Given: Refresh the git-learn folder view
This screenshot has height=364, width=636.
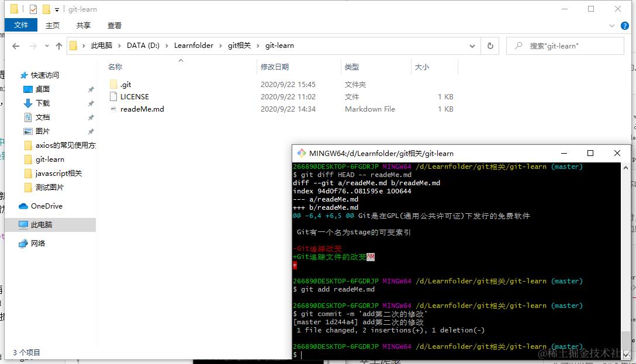Looking at the screenshot, I should [x=490, y=46].
